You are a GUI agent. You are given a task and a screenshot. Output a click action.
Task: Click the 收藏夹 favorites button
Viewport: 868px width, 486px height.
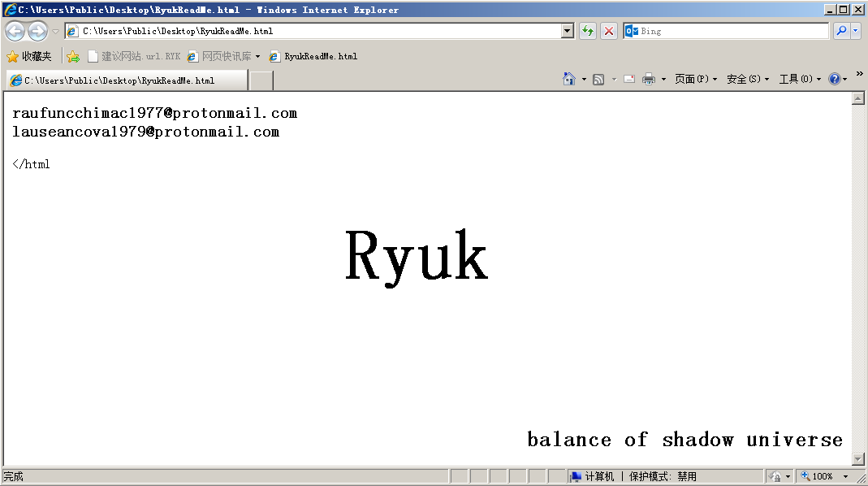[x=29, y=57]
